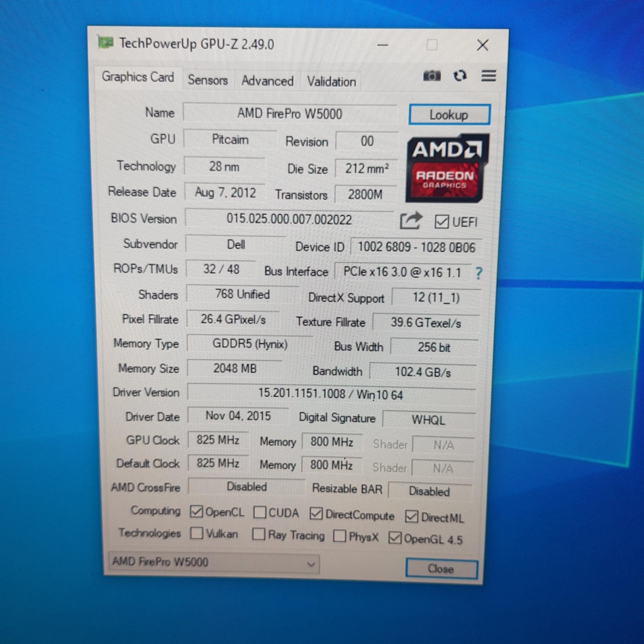The width and height of the screenshot is (644, 644).
Task: Click the GPU Clock row Memory 800 MHz
Action: coord(332,442)
